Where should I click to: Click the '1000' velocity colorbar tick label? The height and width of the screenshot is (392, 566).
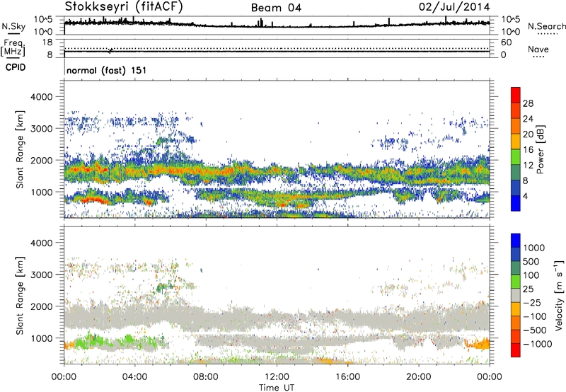(x=534, y=248)
